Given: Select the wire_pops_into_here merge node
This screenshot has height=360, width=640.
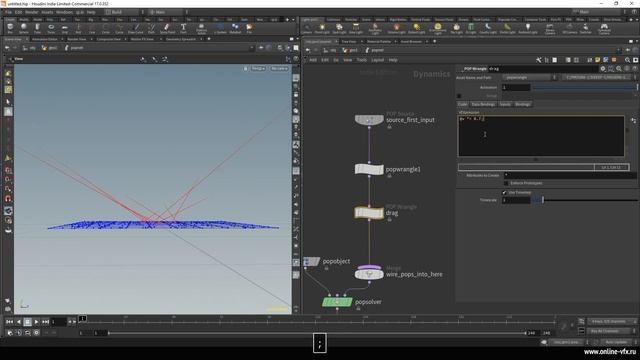Looking at the screenshot, I should 369,273.
